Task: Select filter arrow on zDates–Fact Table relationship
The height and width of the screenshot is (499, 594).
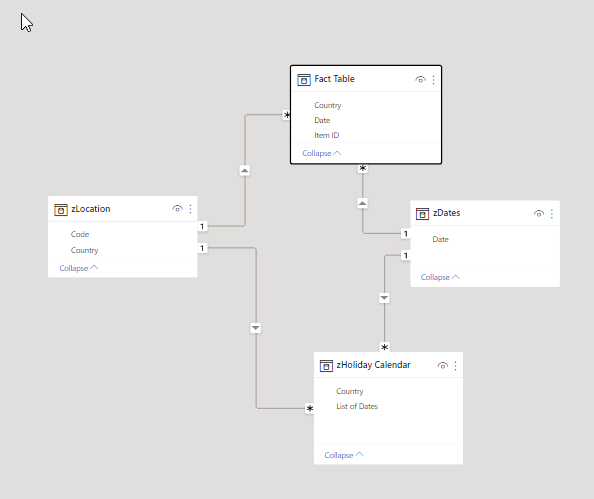Action: point(363,203)
